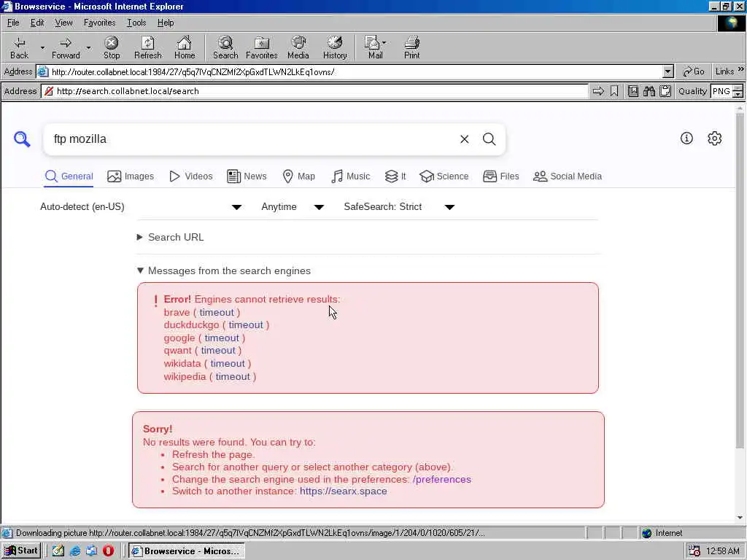Click the brave timeout link
Image resolution: width=747 pixels, height=560 pixels.
click(x=217, y=312)
